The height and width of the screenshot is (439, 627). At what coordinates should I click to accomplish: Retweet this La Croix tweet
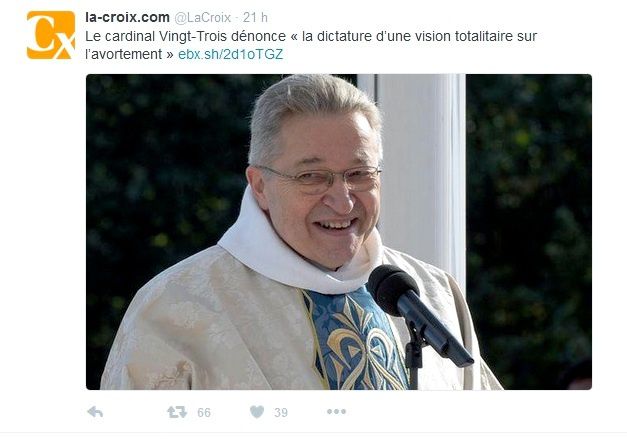pyautogui.click(x=177, y=412)
